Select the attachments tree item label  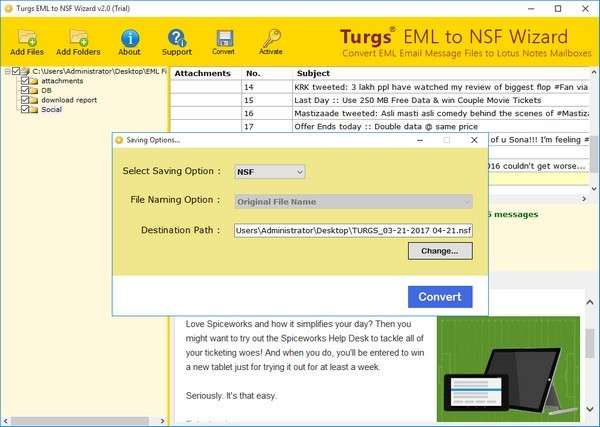click(62, 81)
